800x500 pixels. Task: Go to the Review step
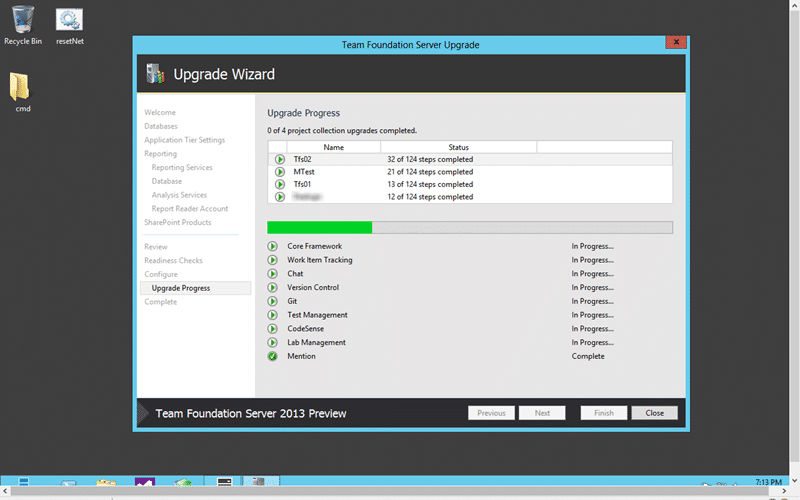156,246
